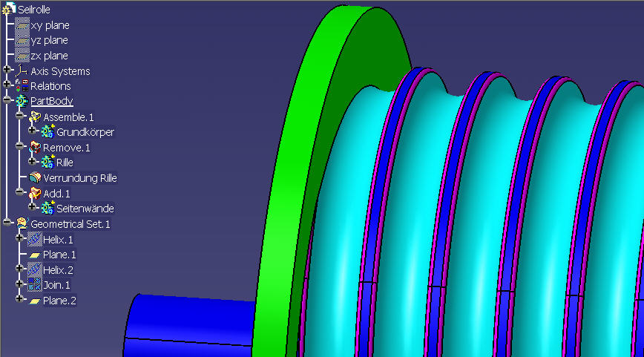Select the 'Join.1' tree label
The image size is (644, 357).
click(x=56, y=285)
